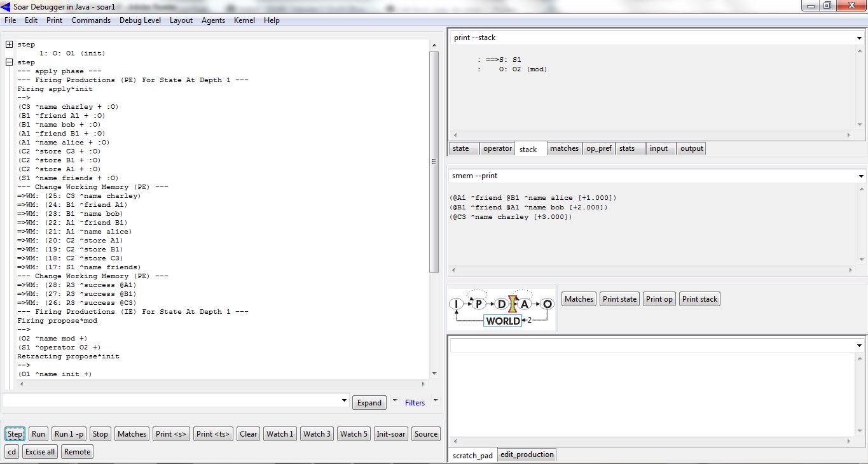Open the smem --print command dropdown

coord(860,176)
